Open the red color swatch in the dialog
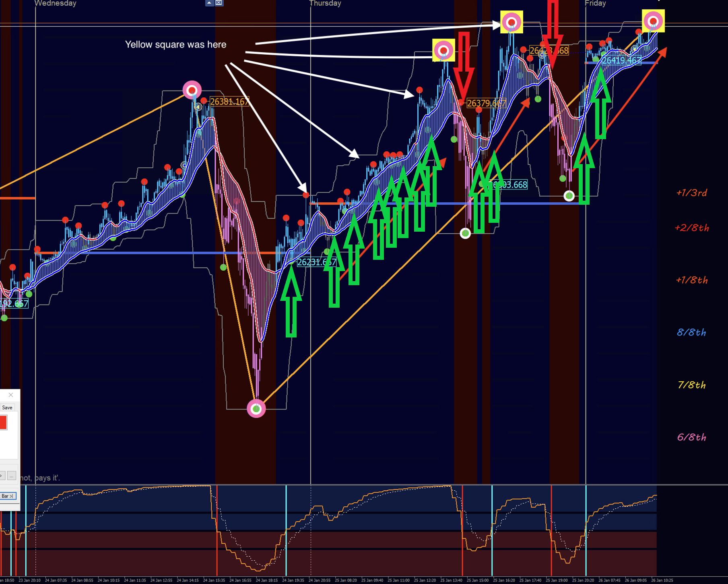 (x=3, y=422)
